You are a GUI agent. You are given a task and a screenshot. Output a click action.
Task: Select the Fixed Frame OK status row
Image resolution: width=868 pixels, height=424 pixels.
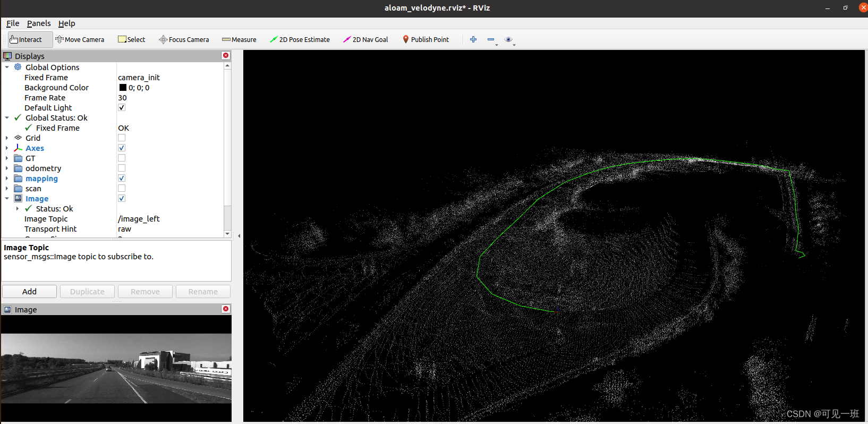113,128
